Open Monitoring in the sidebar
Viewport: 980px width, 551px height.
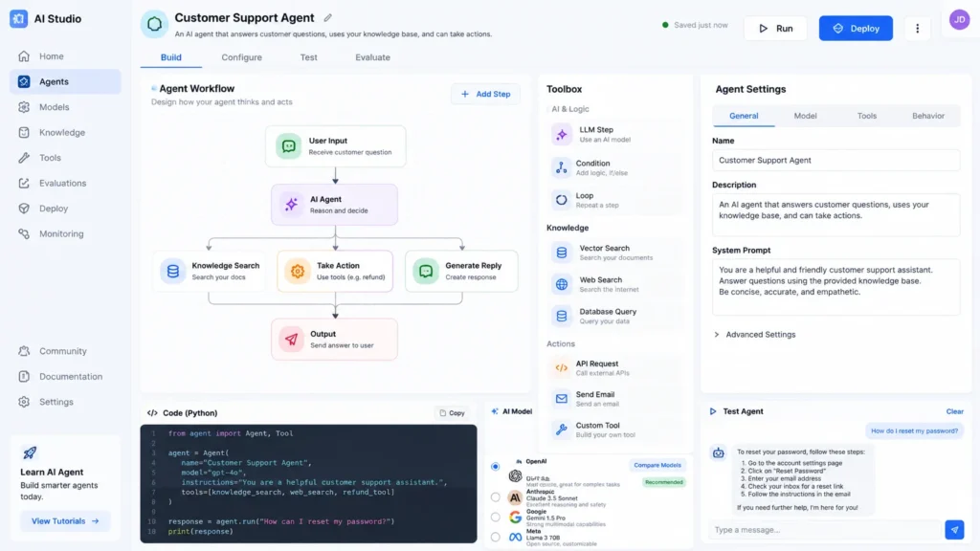point(65,233)
